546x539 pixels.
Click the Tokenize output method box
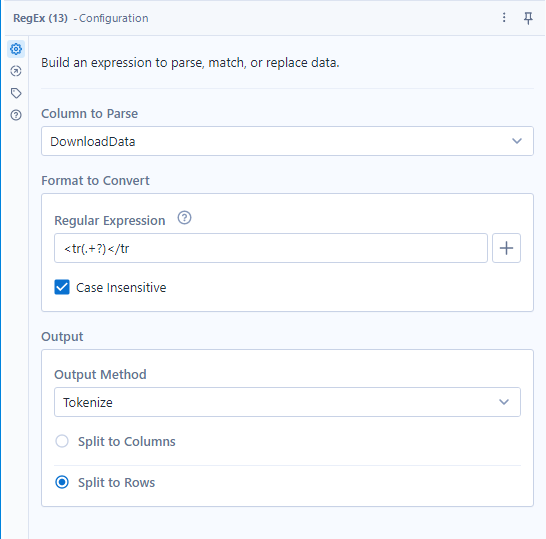tap(287, 402)
